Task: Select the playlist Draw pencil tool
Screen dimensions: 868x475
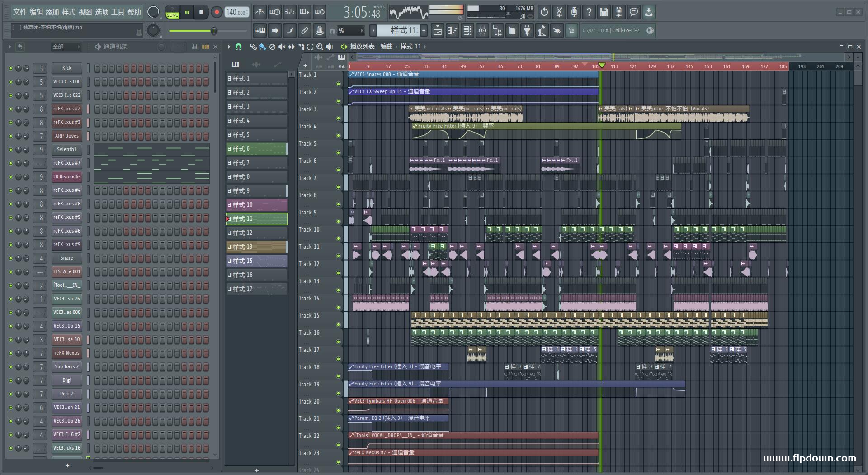Action: pos(253,47)
